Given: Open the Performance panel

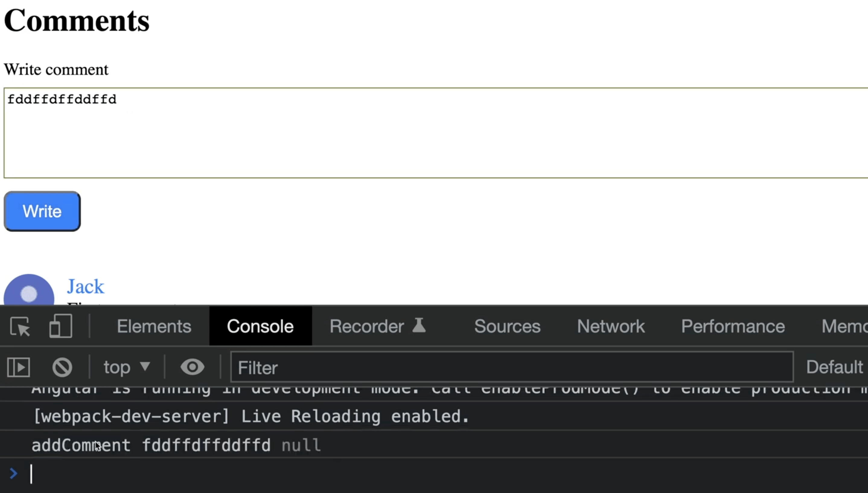Looking at the screenshot, I should 732,326.
